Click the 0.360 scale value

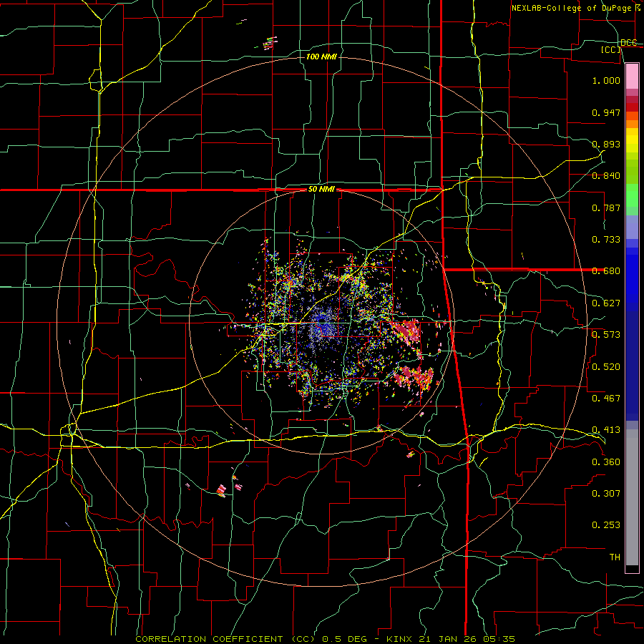(x=606, y=462)
